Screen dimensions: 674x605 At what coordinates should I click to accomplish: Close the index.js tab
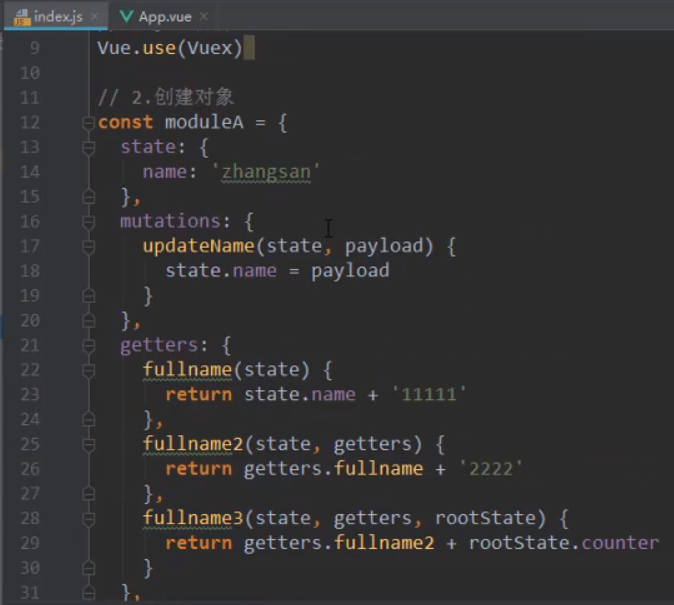tap(95, 16)
